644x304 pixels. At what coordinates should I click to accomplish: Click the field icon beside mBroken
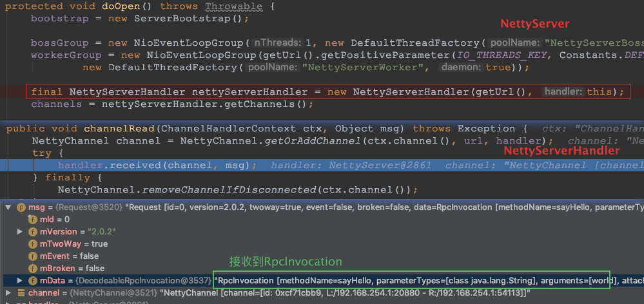pos(32,269)
